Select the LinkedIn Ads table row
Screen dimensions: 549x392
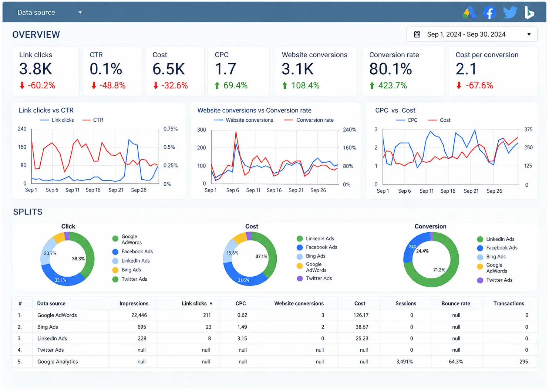(274, 339)
